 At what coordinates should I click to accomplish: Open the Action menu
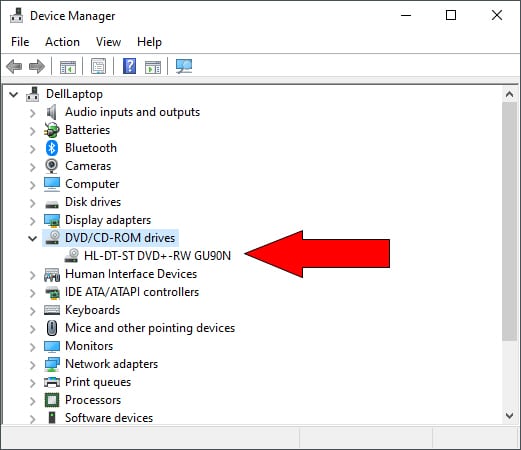click(x=62, y=42)
